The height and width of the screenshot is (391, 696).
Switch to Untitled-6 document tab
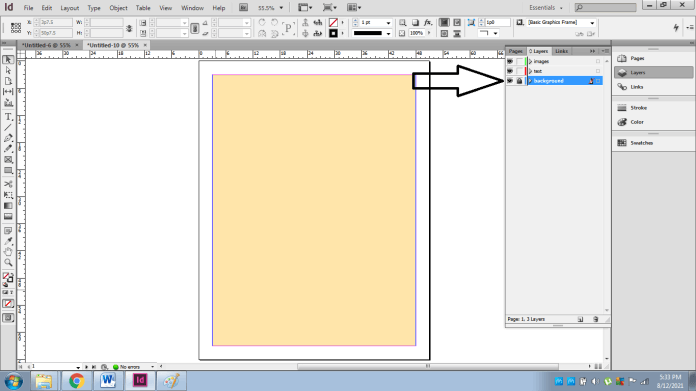pos(46,45)
